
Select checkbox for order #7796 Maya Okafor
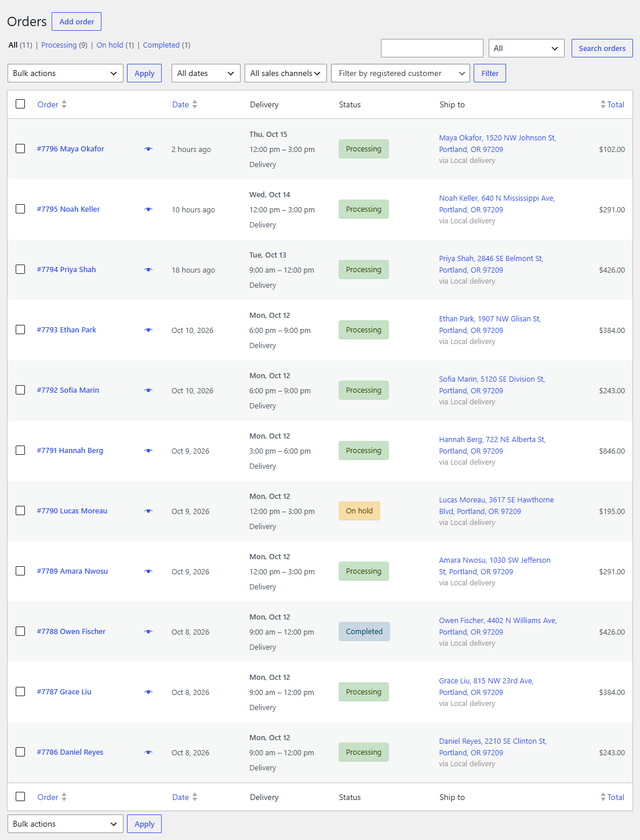(20, 149)
